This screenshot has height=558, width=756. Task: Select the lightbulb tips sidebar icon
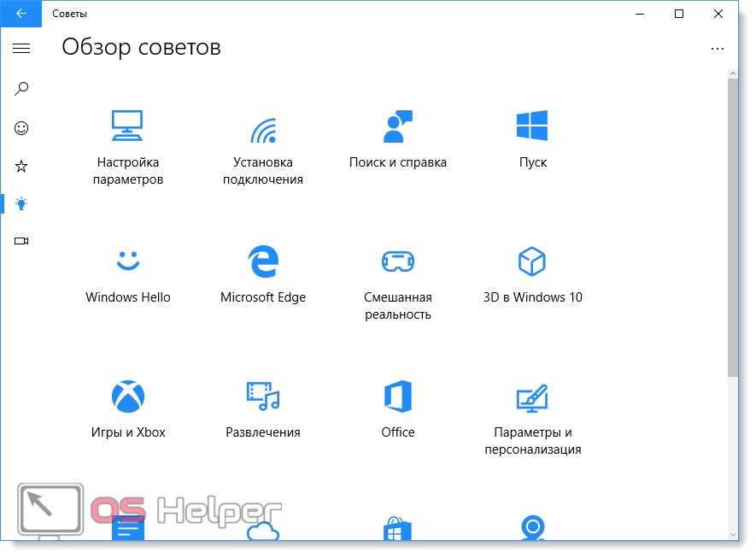tap(21, 203)
